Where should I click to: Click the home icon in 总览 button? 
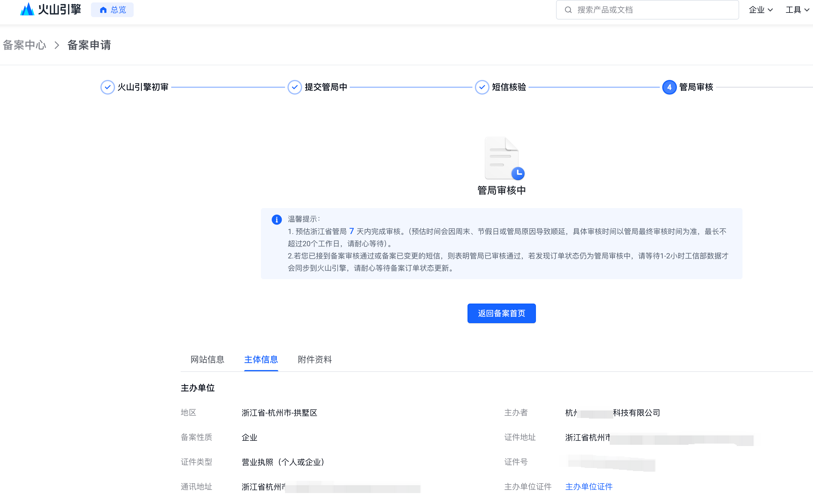pyautogui.click(x=103, y=10)
